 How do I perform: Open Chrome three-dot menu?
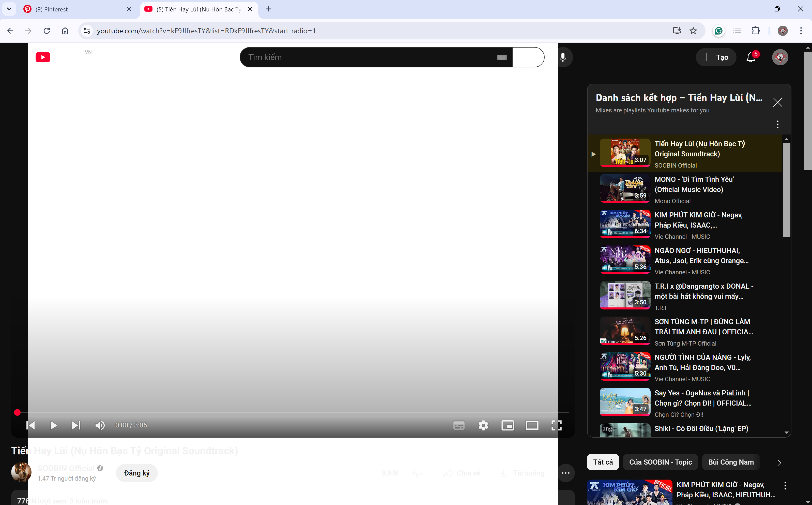801,31
